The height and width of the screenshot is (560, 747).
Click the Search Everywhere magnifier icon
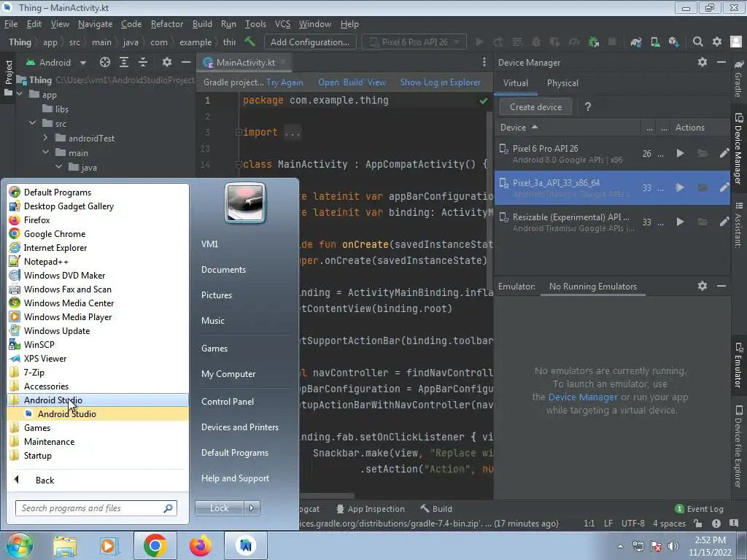click(697, 42)
